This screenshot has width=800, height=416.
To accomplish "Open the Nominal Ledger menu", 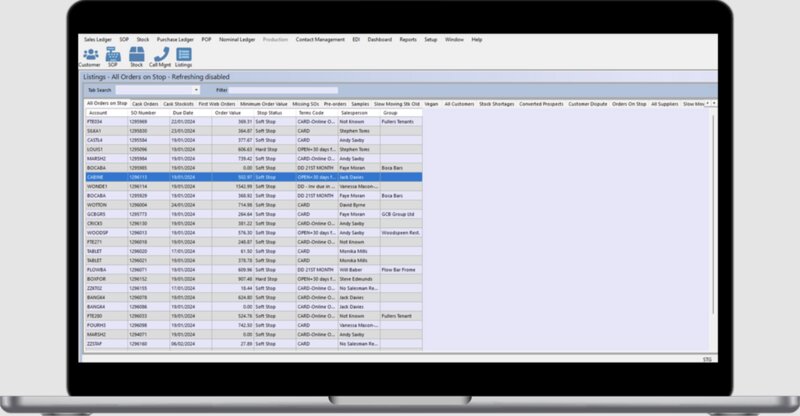I will (237, 39).
